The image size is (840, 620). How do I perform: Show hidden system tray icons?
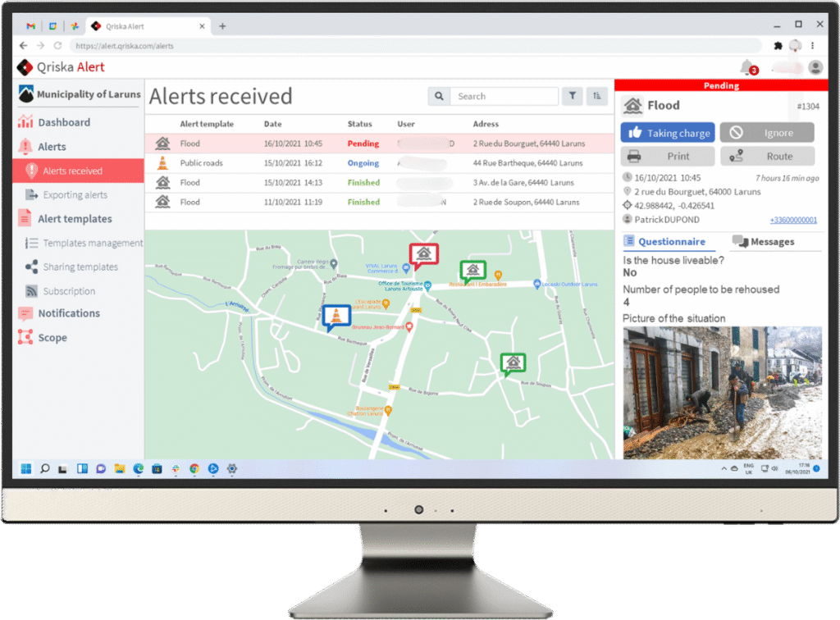[724, 468]
